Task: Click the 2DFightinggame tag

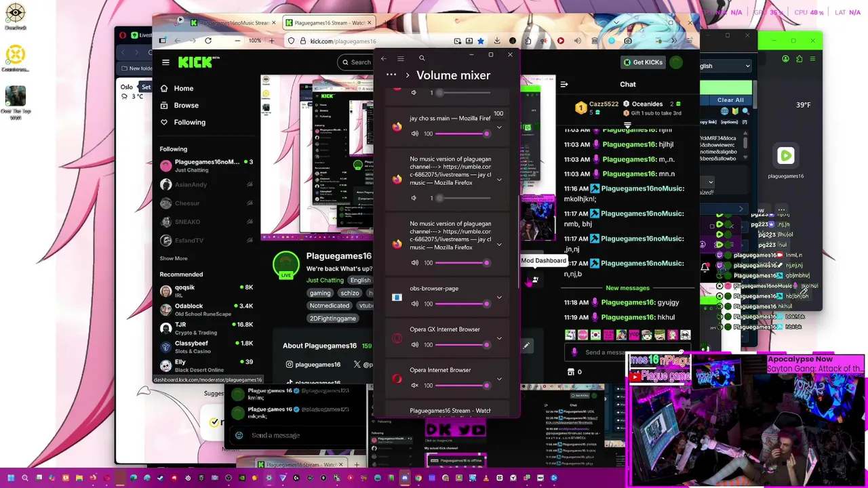Action: [333, 318]
